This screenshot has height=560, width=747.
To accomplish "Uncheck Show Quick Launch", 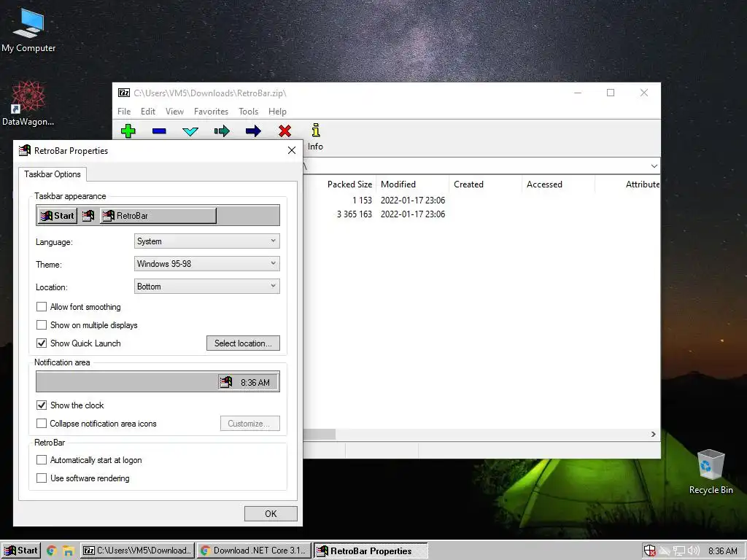I will [42, 343].
